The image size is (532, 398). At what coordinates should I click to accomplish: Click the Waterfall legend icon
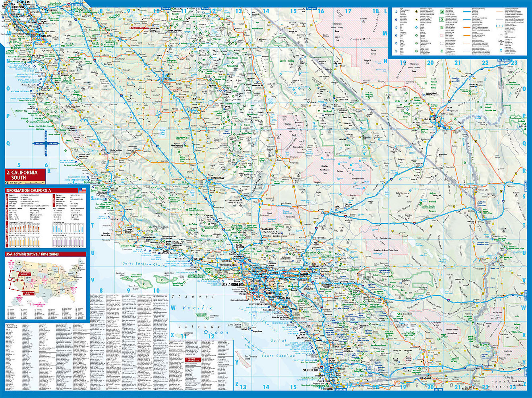417,35
